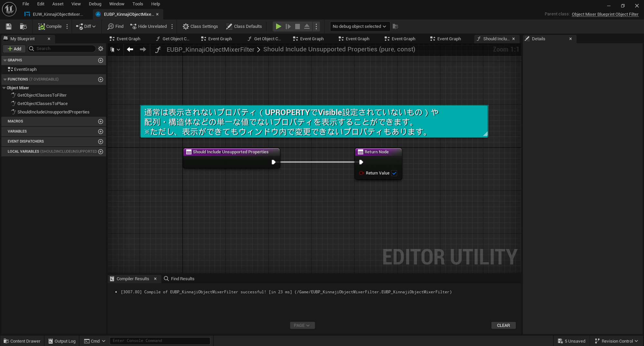Image resolution: width=644 pixels, height=346 pixels.
Task: Open the No debug object selected dropdown
Action: point(359,26)
